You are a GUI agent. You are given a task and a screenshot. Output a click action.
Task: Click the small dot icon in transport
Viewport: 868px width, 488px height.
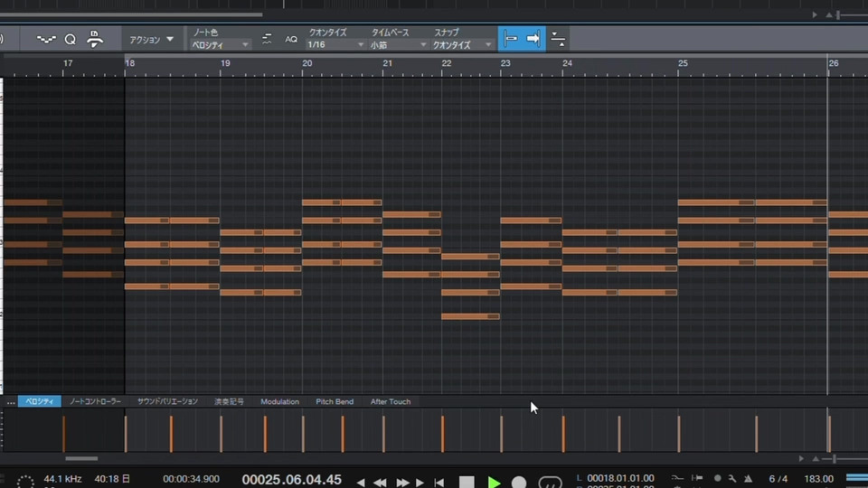click(x=717, y=478)
